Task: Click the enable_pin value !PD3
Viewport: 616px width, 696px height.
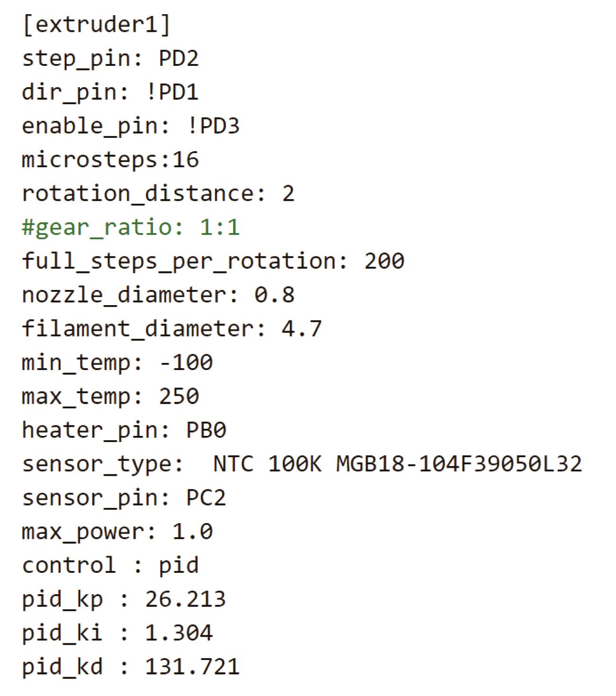Action: 213,126
